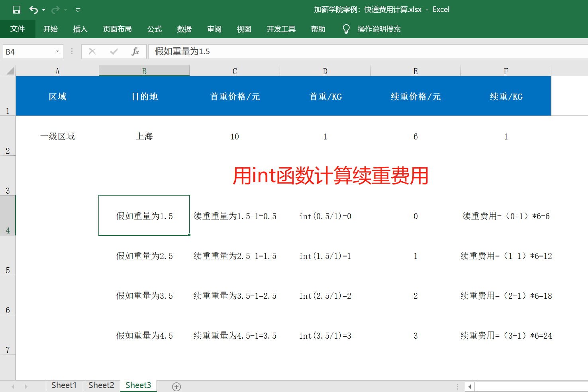This screenshot has height=392, width=588.
Task: Open the 文件 menu
Action: click(x=18, y=29)
